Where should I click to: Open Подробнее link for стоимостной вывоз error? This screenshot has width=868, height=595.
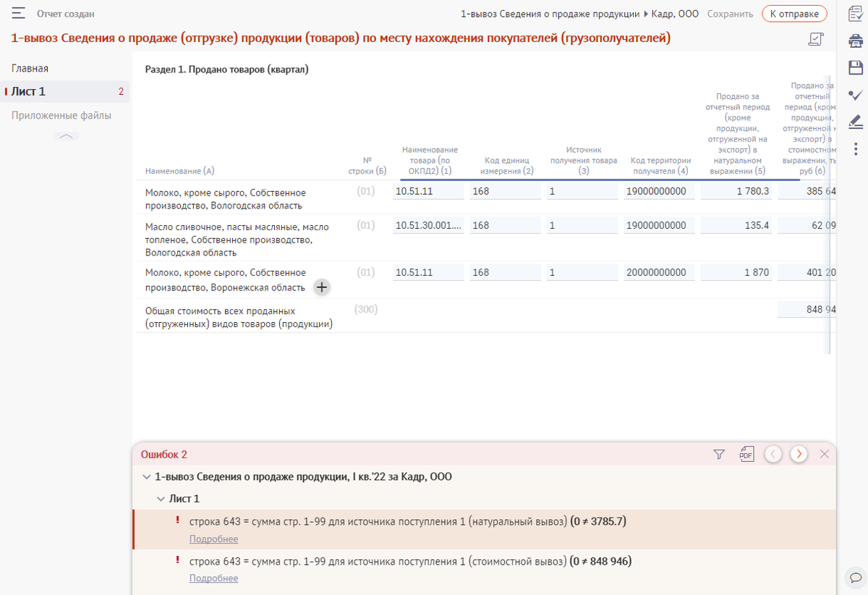click(213, 578)
